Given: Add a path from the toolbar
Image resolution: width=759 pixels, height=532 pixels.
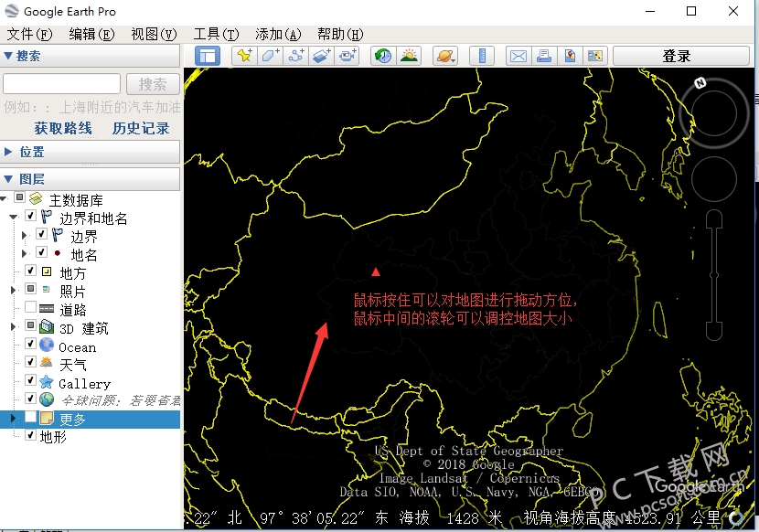Looking at the screenshot, I should coord(295,56).
